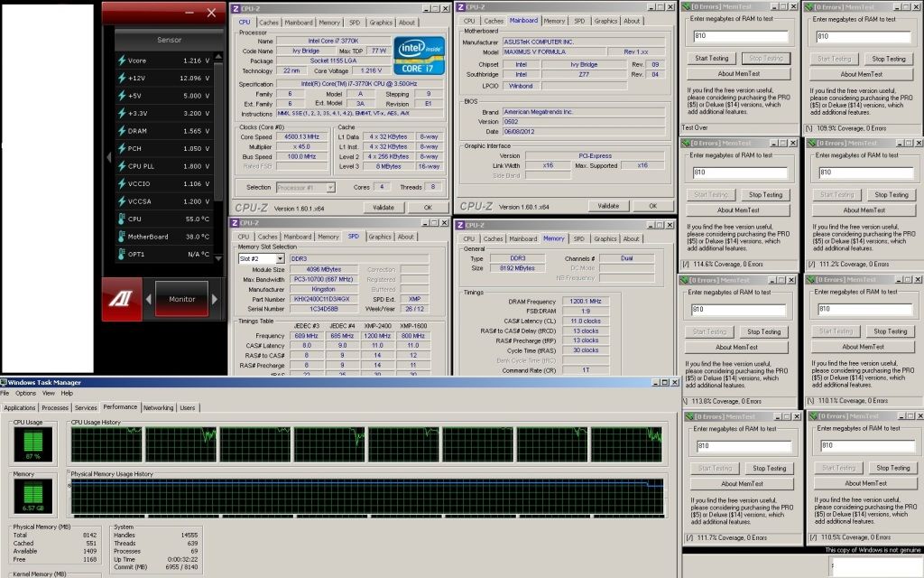Screen dimensions: 924x578
Task: Open the Options menu in Task Manager
Action: [25, 394]
